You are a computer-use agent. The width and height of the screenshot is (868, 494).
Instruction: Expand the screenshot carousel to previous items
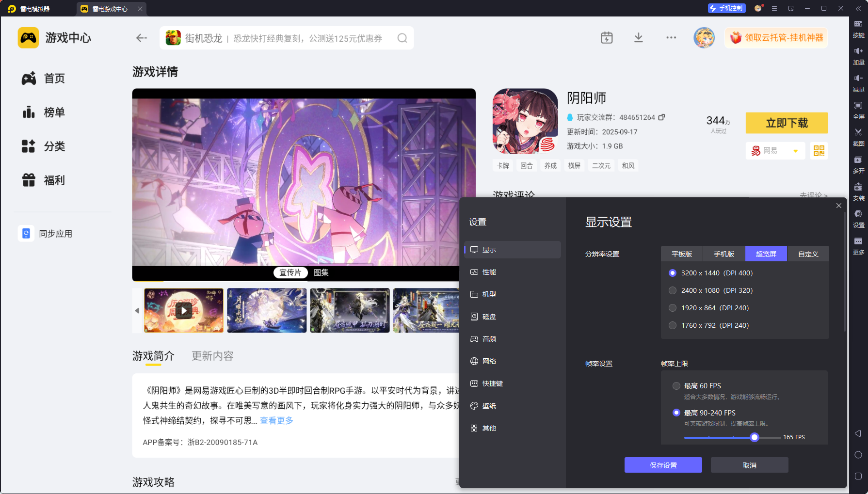[x=137, y=311]
